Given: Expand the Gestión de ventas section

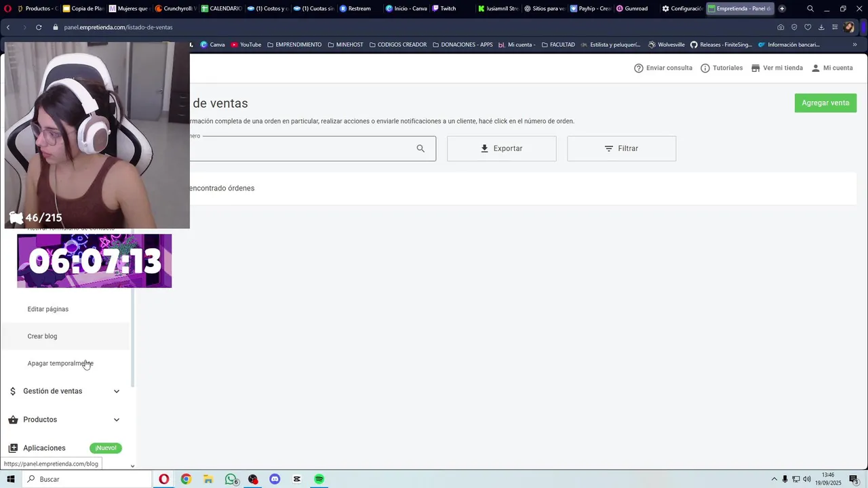Looking at the screenshot, I should click(x=64, y=391).
